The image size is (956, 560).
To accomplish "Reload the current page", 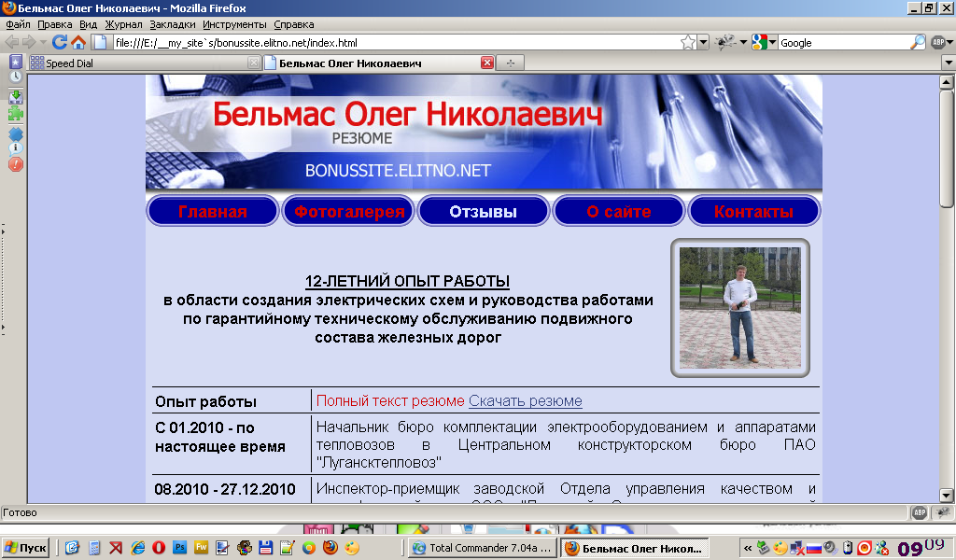I will tap(60, 42).
